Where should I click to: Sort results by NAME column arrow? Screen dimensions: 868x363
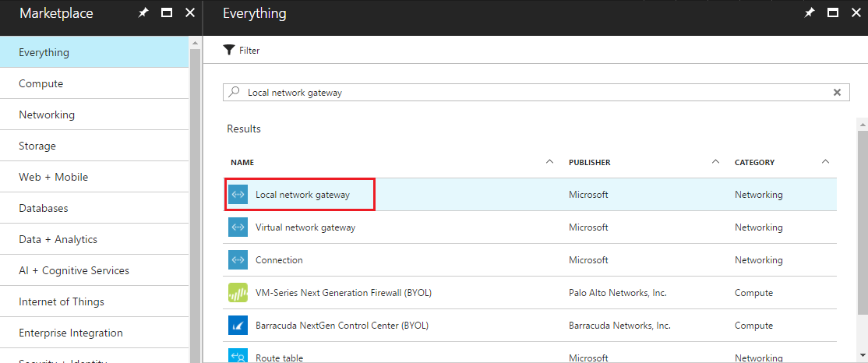point(549,162)
